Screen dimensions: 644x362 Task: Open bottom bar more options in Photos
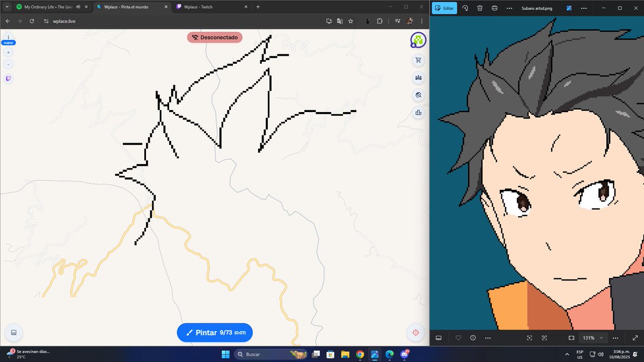point(487,338)
